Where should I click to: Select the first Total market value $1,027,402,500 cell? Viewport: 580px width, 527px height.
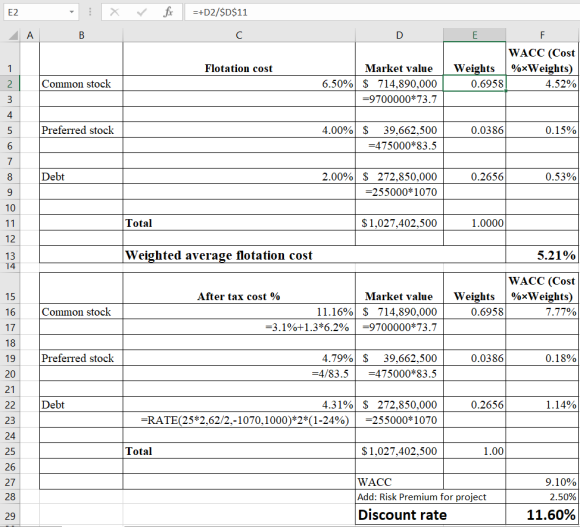click(399, 223)
